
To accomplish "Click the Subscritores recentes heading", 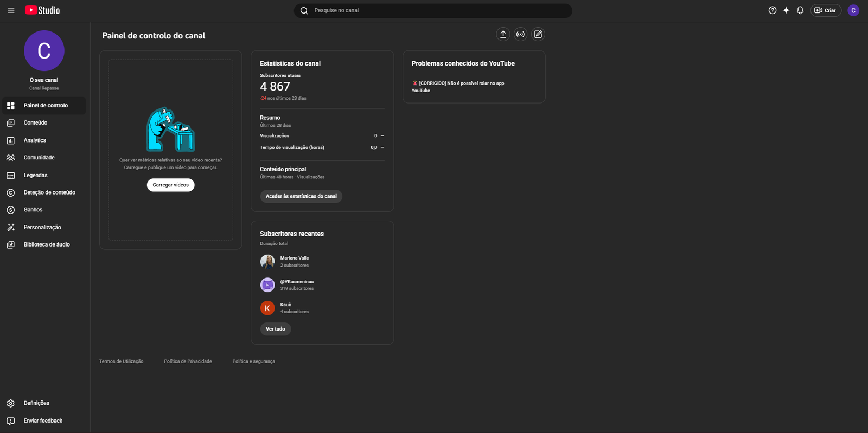I will pos(292,234).
